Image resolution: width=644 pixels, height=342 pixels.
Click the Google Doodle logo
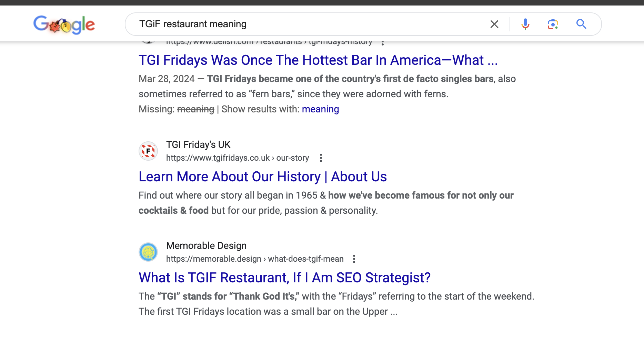pyautogui.click(x=64, y=24)
